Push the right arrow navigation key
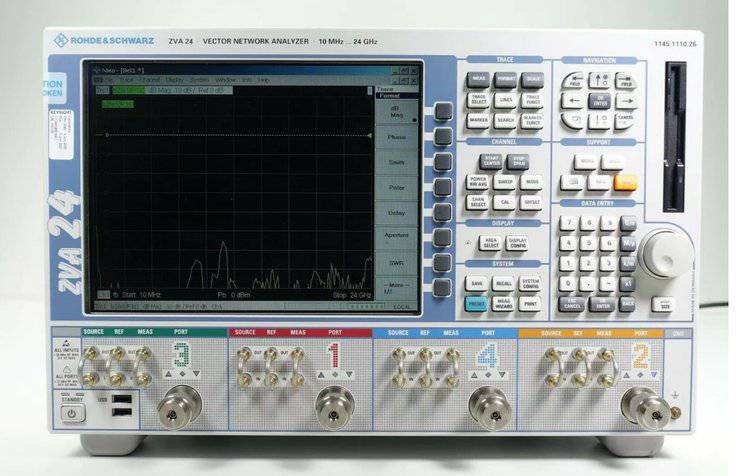The width and height of the screenshot is (750, 476). (x=626, y=100)
